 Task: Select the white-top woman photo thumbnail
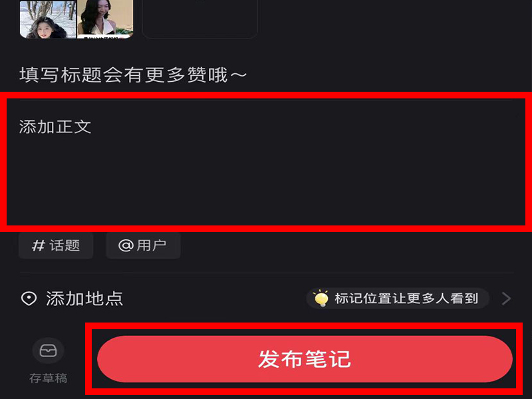pos(105,19)
